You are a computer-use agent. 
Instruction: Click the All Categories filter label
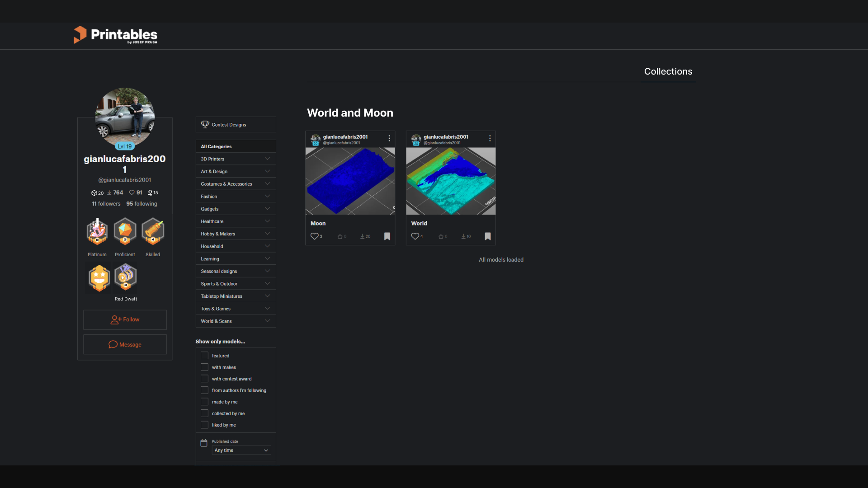pos(216,146)
